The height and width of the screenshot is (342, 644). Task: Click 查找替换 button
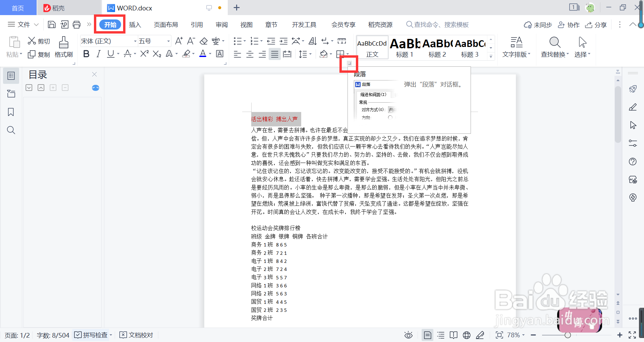pyautogui.click(x=555, y=47)
